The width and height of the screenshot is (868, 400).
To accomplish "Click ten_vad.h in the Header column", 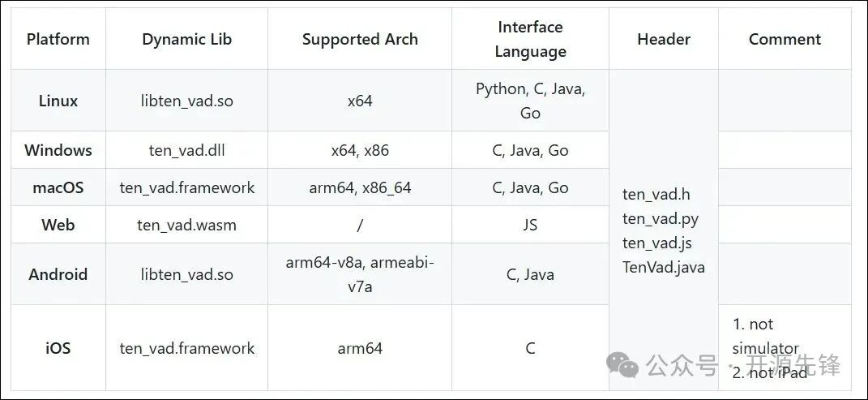I will pyautogui.click(x=656, y=194).
